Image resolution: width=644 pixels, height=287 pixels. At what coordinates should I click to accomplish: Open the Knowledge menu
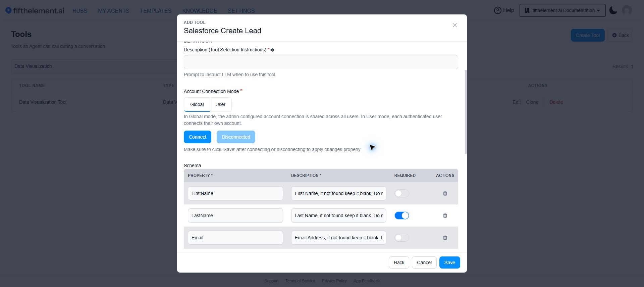click(x=200, y=11)
